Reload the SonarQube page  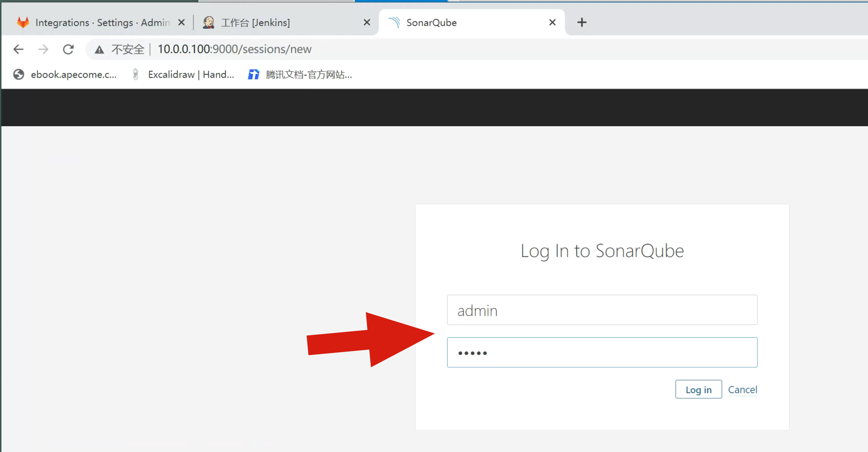click(x=68, y=49)
